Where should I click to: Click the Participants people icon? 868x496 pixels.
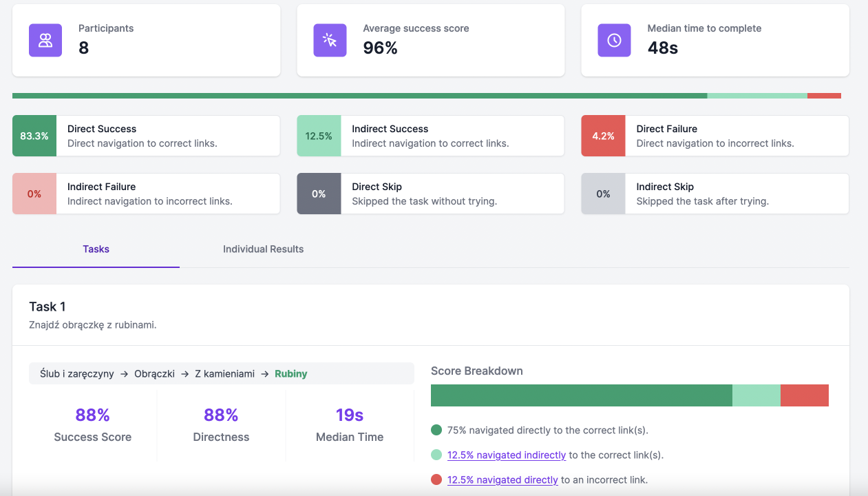tap(45, 40)
